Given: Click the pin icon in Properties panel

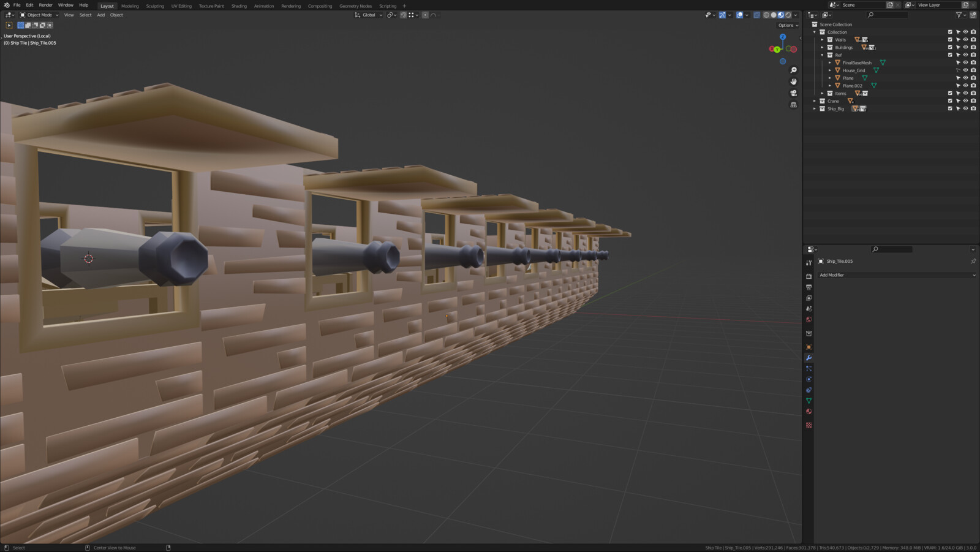Looking at the screenshot, I should point(973,261).
